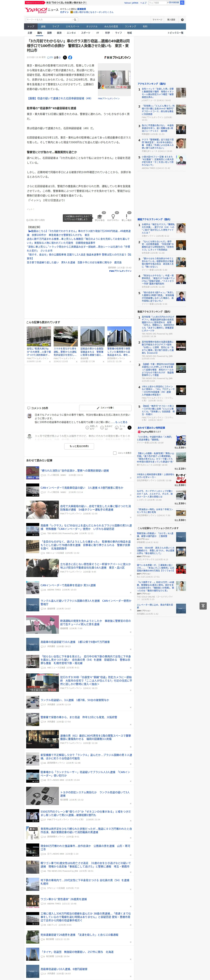Select the スポーツ category tab
The width and height of the screenshot is (210, 980).
(86, 33)
